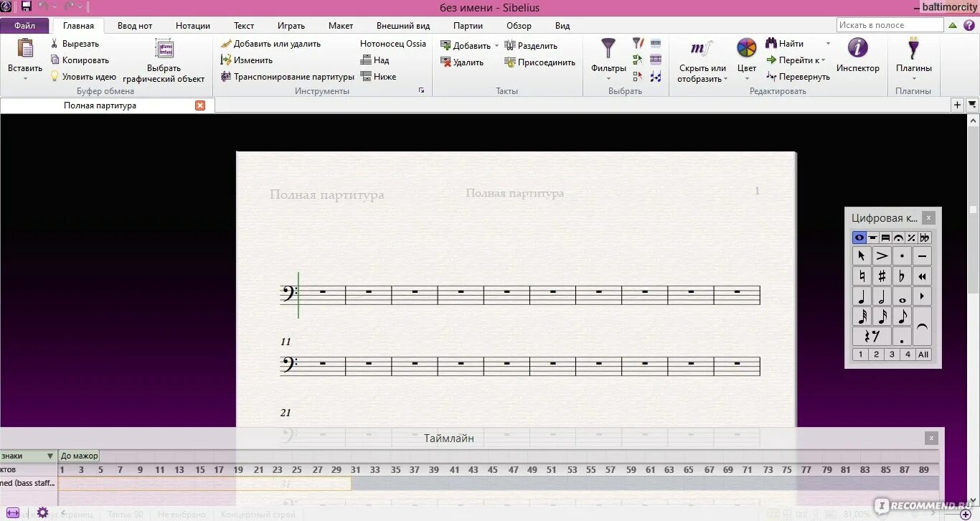Viewport: 980px width, 521px height.
Task: Open the Color wheel icon
Action: point(747,48)
